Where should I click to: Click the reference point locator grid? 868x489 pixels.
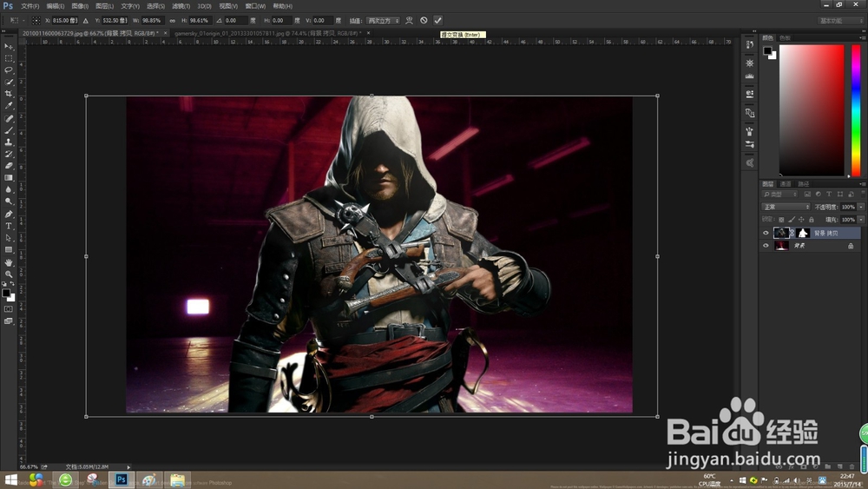tap(36, 21)
